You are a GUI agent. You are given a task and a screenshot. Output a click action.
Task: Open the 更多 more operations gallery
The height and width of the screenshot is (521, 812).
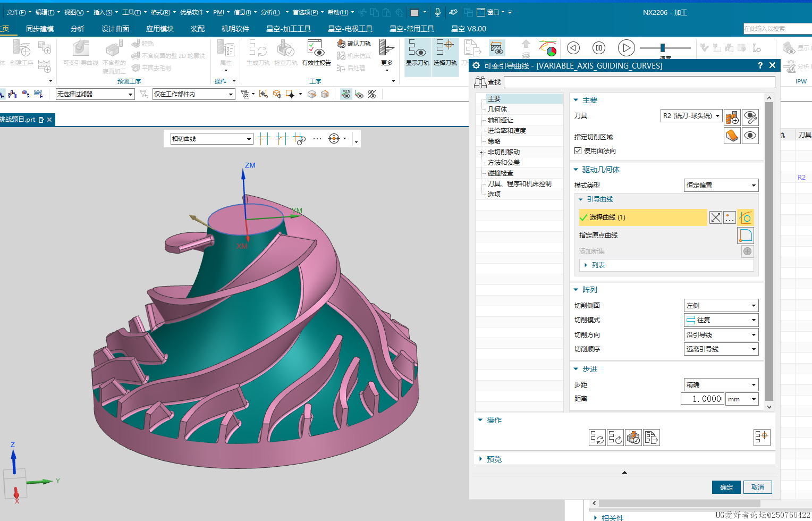pyautogui.click(x=387, y=56)
